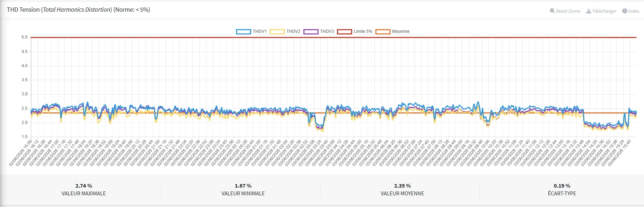Click the 1.5 y-axis tick label
The width and height of the screenshot is (644, 207).
point(24,137)
